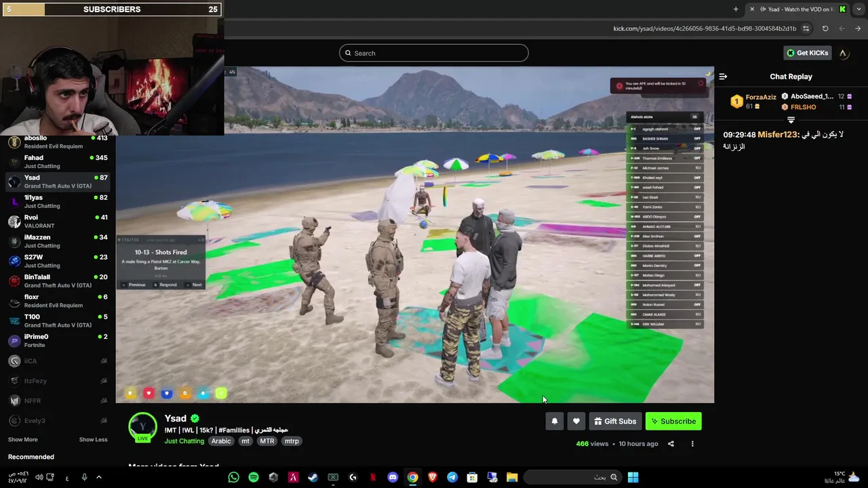Collapse sidebar list with Show Less

click(x=93, y=439)
